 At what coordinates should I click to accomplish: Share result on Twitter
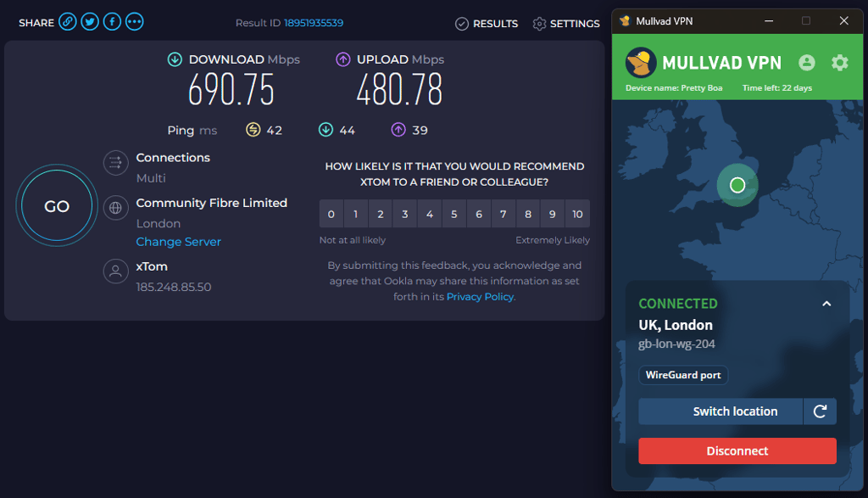[90, 22]
